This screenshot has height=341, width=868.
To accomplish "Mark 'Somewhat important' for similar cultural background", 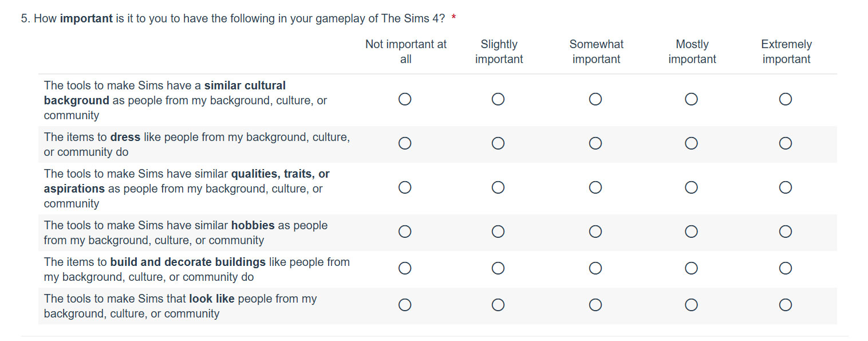I will click(x=595, y=100).
